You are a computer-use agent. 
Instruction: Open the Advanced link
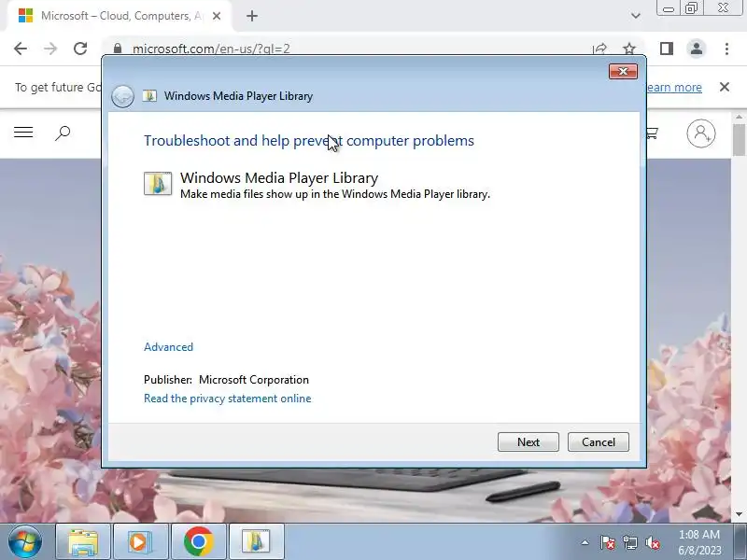tap(168, 346)
